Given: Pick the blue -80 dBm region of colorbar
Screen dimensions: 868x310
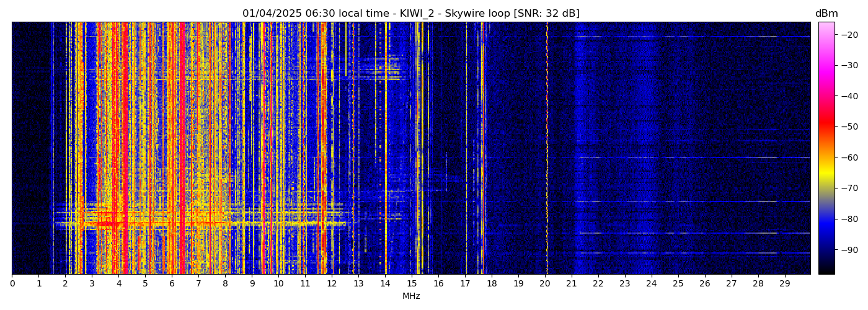Looking at the screenshot, I should [x=826, y=219].
